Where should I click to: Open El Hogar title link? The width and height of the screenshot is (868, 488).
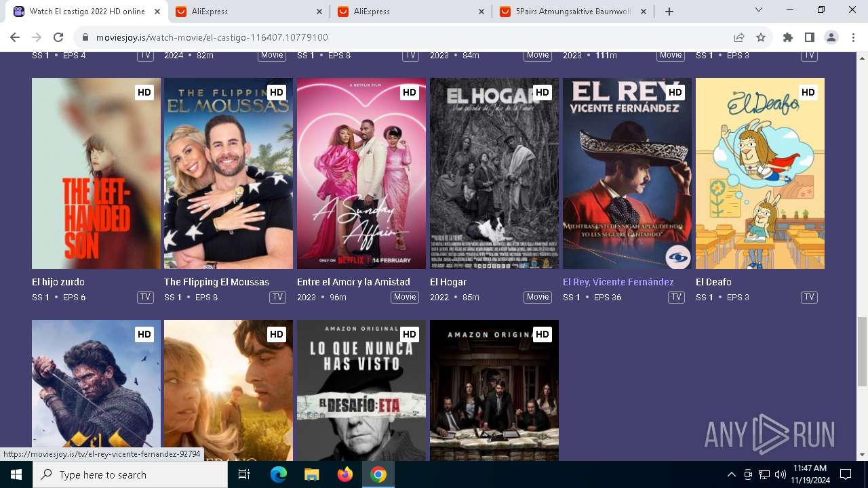(x=448, y=282)
